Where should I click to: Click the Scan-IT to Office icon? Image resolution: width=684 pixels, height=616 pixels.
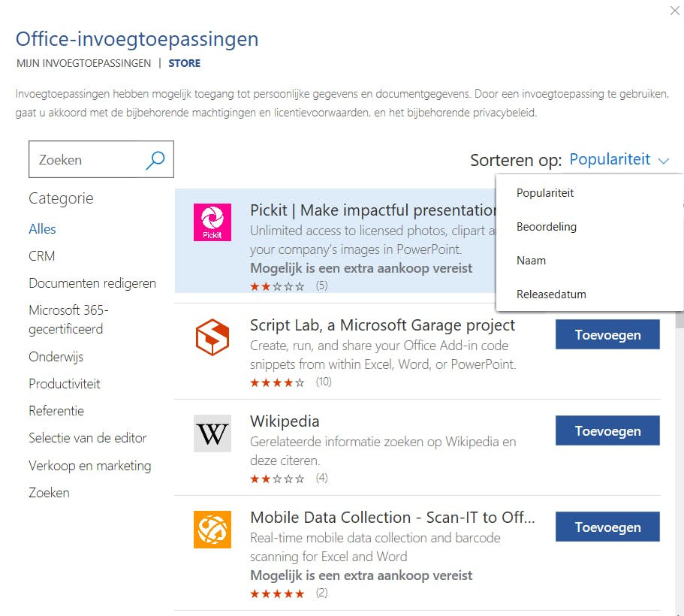[212, 530]
